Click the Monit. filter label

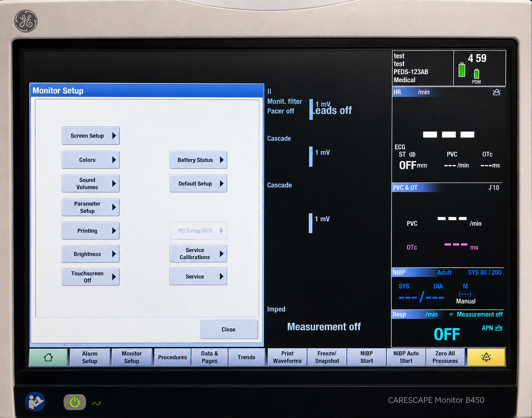pos(284,101)
